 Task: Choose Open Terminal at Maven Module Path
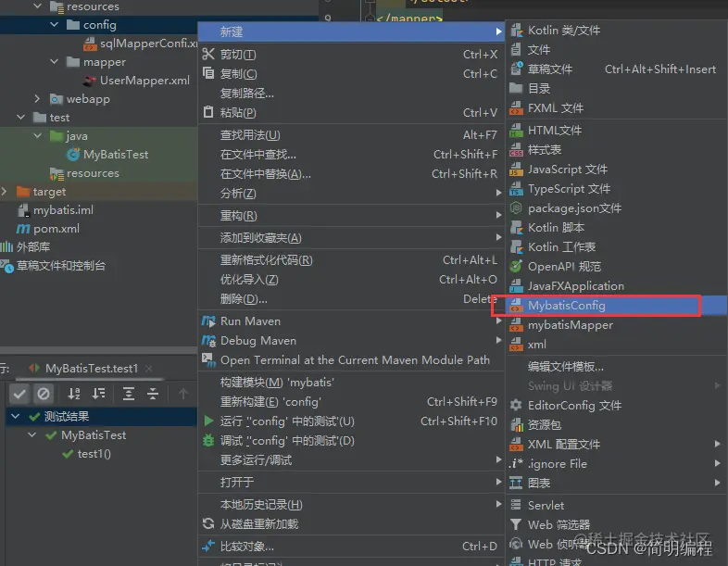(x=351, y=359)
